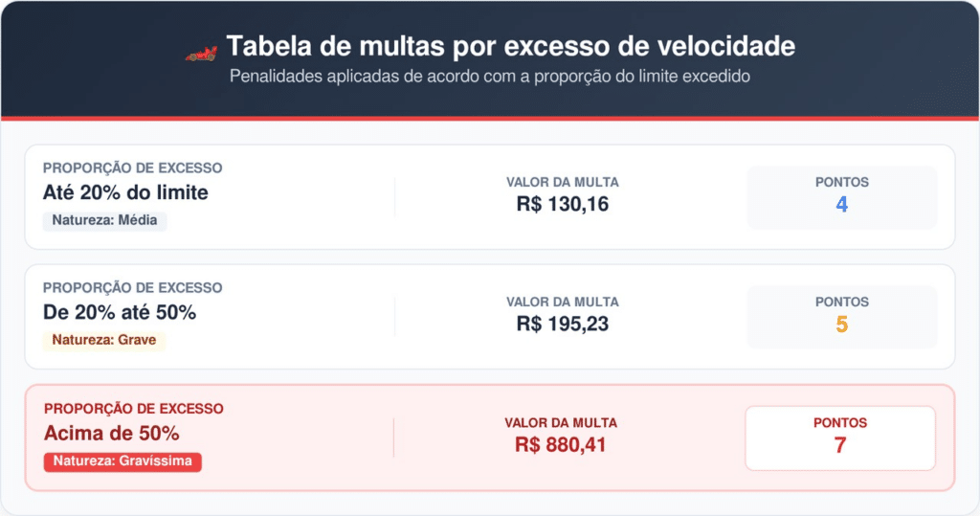Viewport: 980px width, 516px height.
Task: Open the points box showing 4
Action: click(x=841, y=197)
